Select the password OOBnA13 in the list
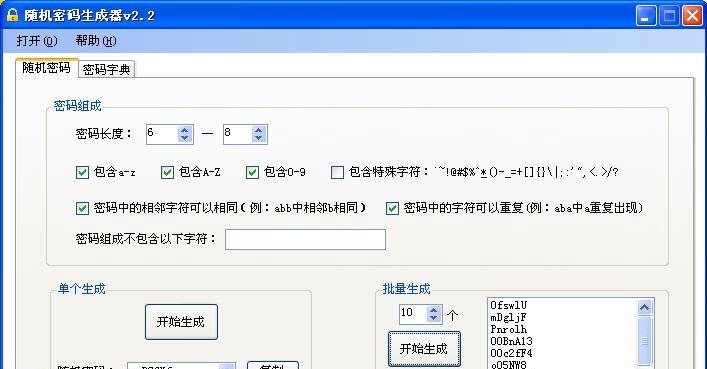This screenshot has width=707, height=369. tap(511, 341)
